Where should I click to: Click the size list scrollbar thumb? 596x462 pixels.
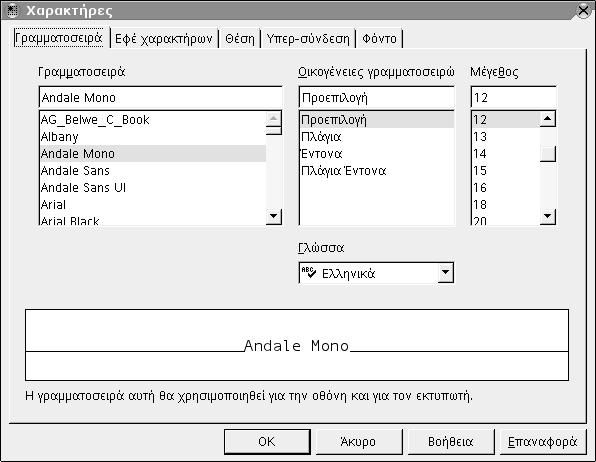pos(548,154)
